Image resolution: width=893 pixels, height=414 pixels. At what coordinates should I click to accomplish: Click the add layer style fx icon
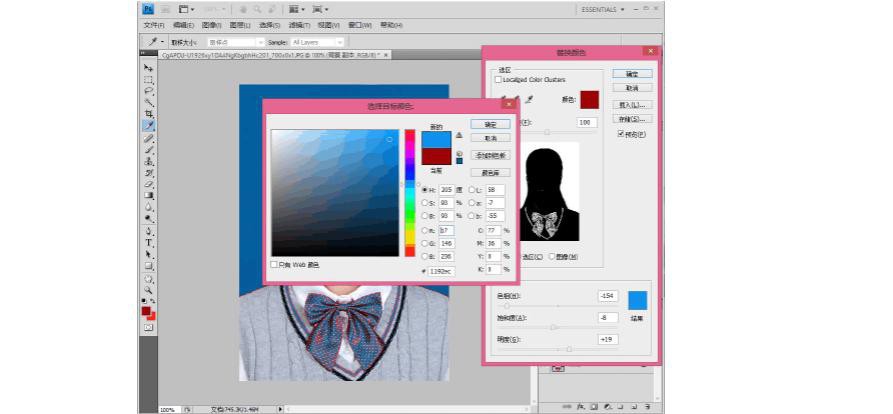(580, 407)
